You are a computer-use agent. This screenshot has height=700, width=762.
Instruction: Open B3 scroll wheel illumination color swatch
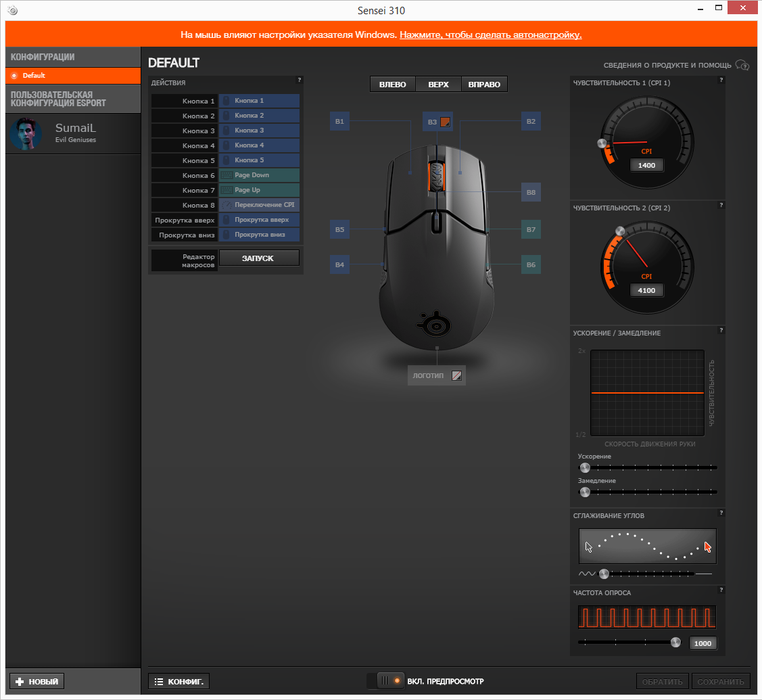(445, 122)
